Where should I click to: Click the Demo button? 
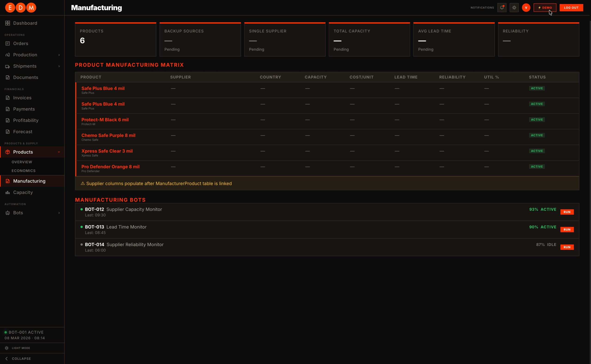545,8
